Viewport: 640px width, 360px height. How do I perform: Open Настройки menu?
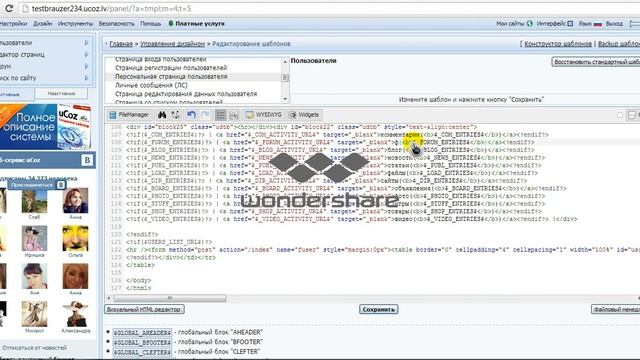coord(13,24)
